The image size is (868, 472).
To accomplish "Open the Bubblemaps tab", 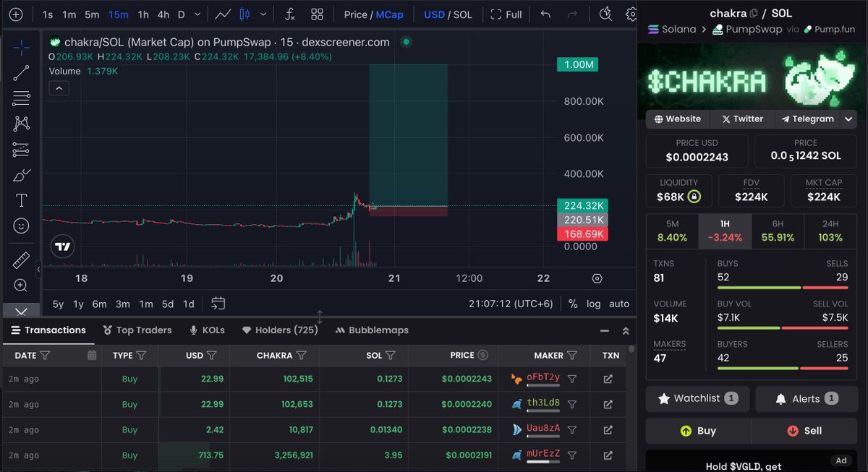I will pos(373,330).
